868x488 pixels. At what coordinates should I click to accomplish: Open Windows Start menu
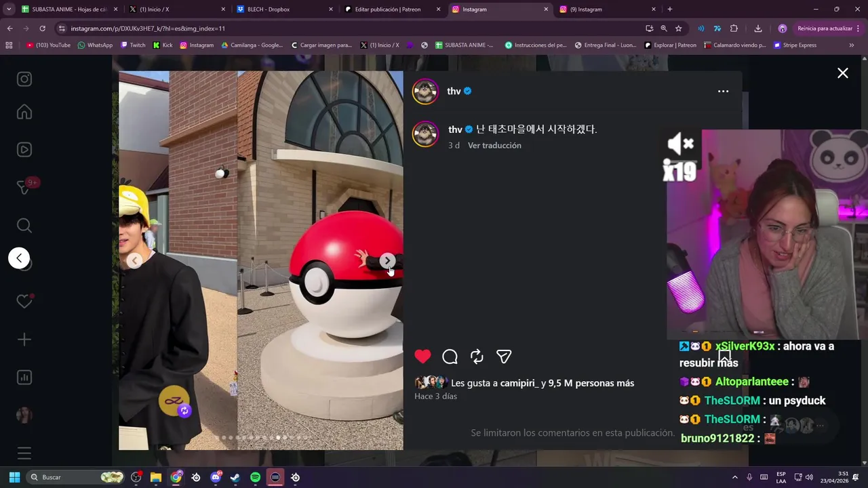point(14,477)
